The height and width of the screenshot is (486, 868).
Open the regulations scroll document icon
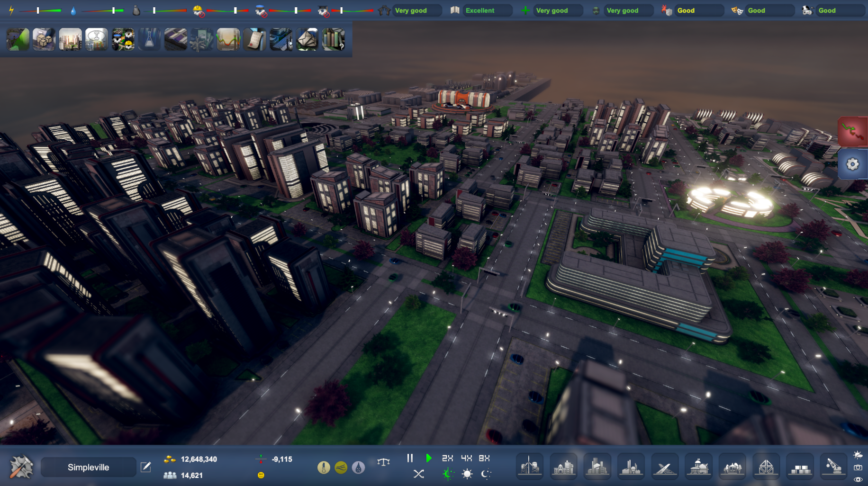tap(254, 39)
